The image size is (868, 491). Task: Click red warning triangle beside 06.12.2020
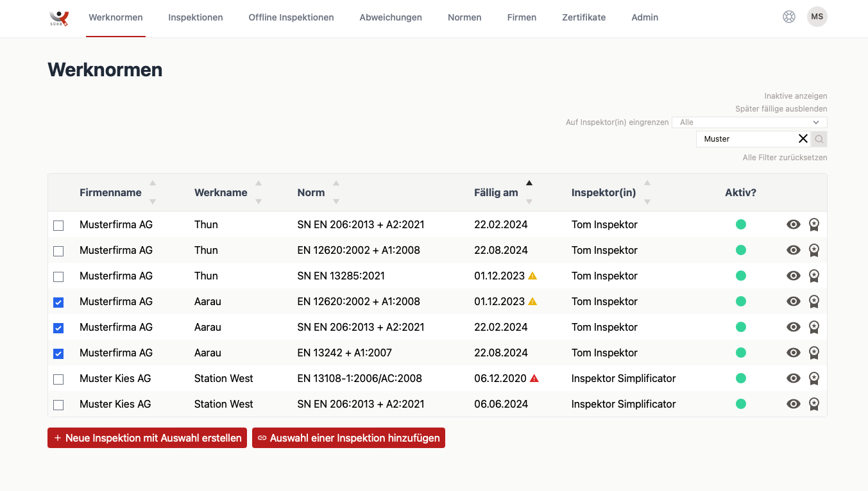534,378
